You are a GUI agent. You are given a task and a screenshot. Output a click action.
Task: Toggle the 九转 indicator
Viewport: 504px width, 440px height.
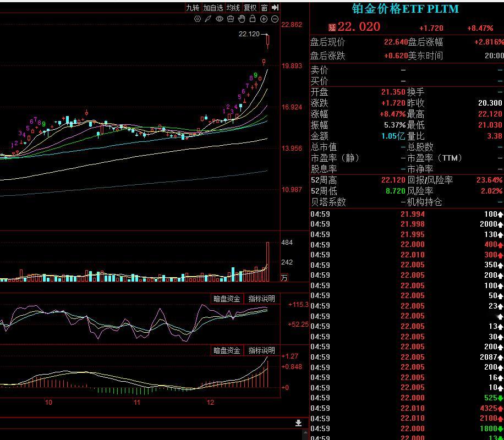pos(193,8)
